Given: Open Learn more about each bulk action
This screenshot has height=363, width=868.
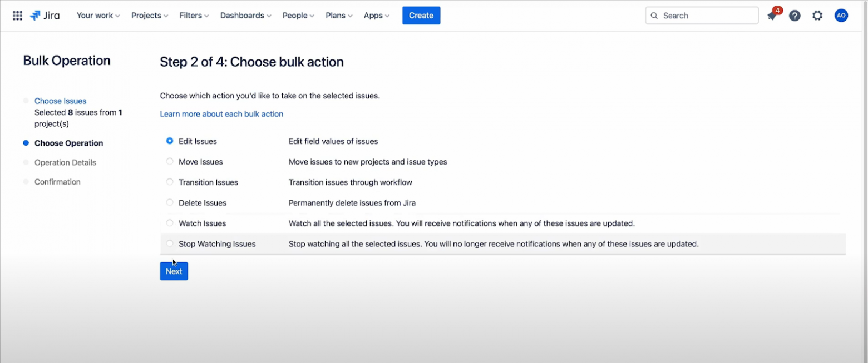Looking at the screenshot, I should (221, 114).
